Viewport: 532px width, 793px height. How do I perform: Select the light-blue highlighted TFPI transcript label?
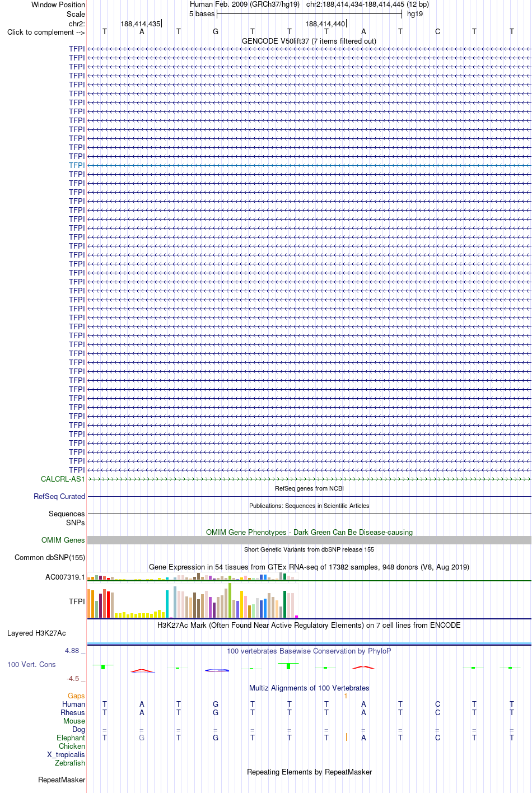click(77, 165)
